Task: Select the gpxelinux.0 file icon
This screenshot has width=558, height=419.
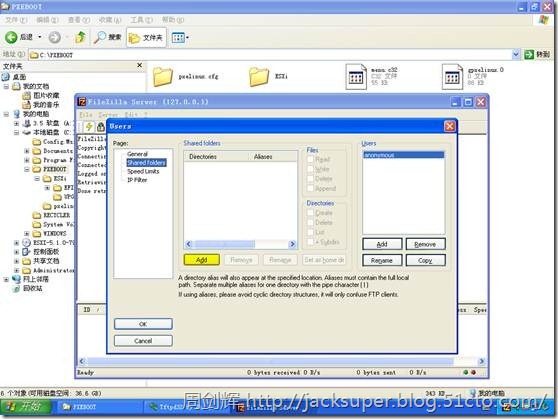Action: (x=452, y=77)
